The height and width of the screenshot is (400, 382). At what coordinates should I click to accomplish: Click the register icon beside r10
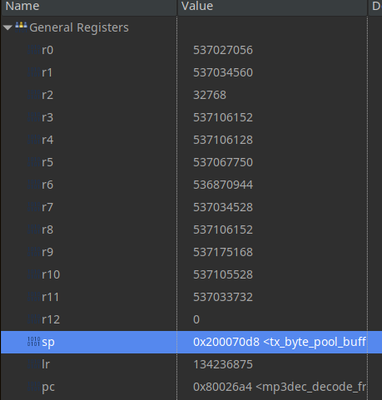[33, 274]
